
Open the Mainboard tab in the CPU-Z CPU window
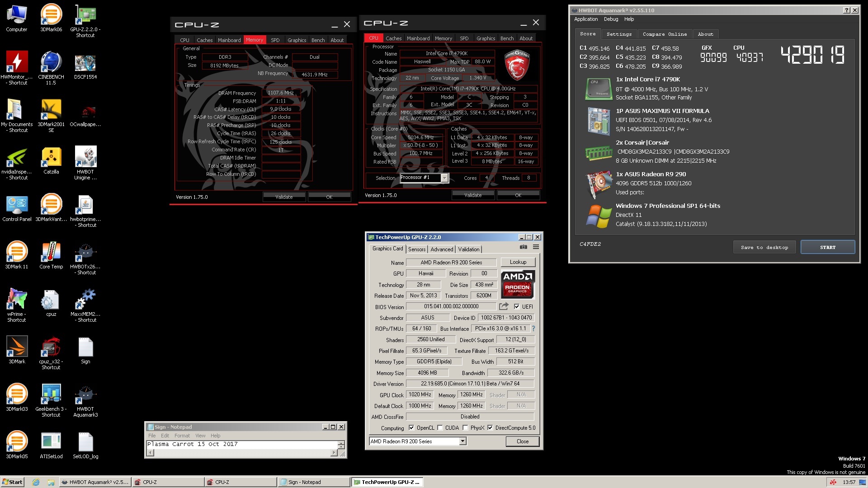click(x=418, y=38)
